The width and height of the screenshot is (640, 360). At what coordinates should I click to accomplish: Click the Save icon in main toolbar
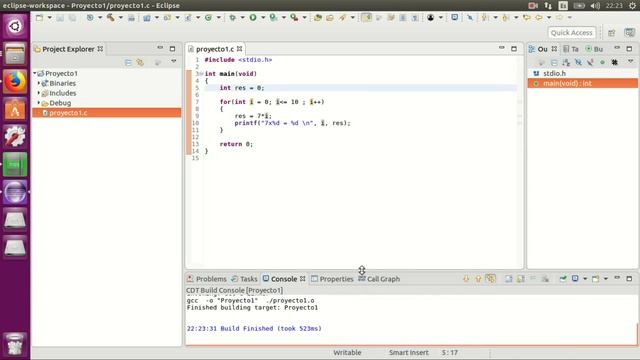(60, 18)
